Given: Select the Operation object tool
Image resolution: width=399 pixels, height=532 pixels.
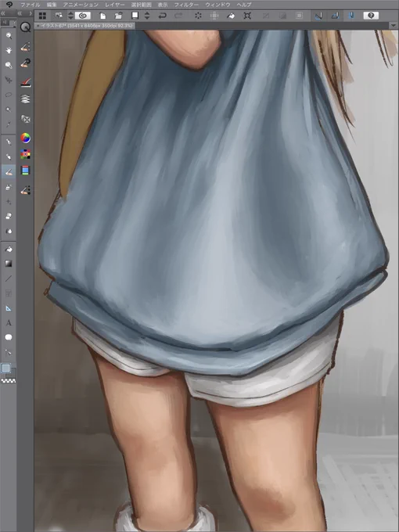Looking at the screenshot, I should tap(9, 65).
